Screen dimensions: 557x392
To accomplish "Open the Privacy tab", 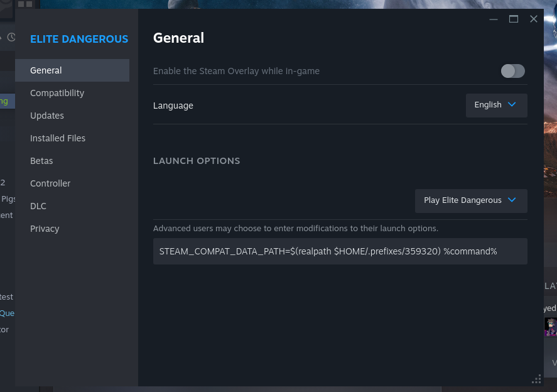I will pos(72,229).
